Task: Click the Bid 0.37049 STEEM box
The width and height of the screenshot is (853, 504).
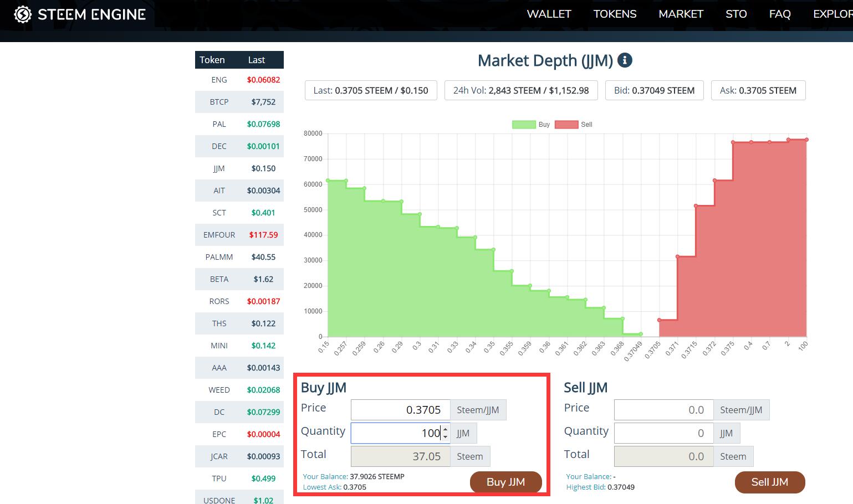Action: click(654, 90)
